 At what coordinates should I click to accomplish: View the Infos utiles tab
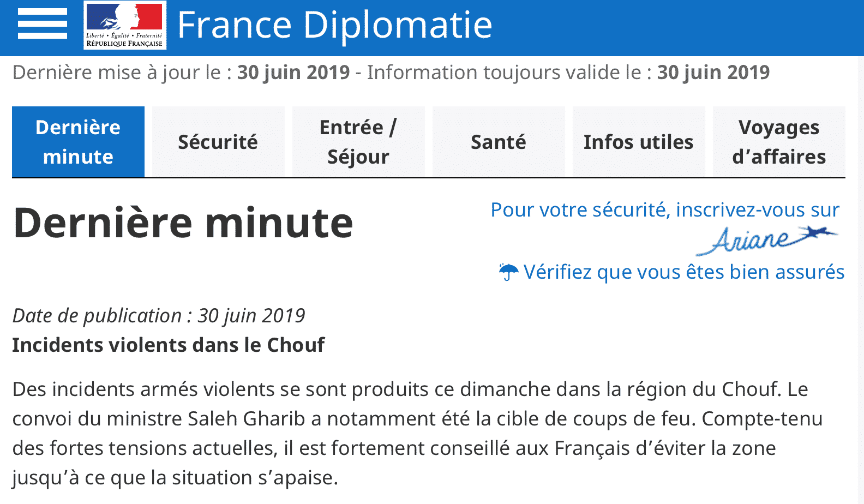[x=638, y=141]
